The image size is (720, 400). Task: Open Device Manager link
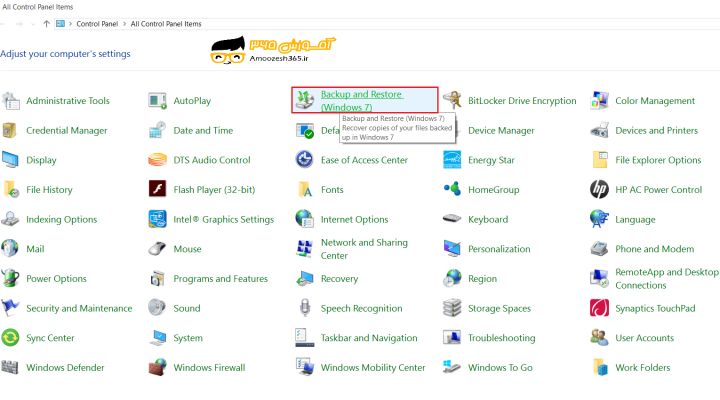coord(501,130)
